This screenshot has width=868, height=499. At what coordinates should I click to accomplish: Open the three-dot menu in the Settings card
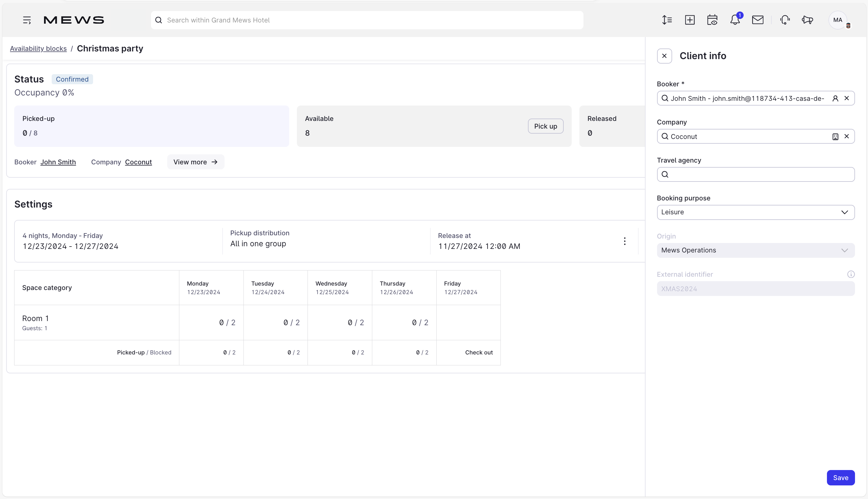[625, 241]
